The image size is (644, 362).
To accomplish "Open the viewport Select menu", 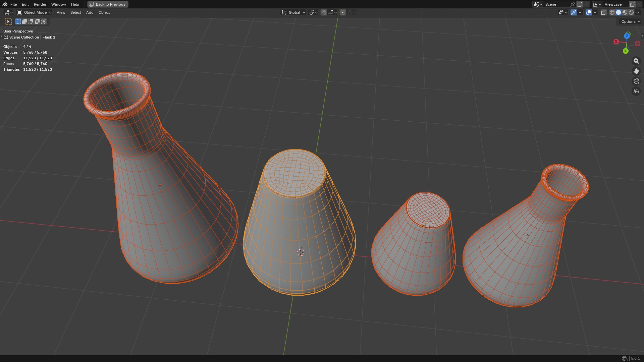I will pyautogui.click(x=75, y=12).
